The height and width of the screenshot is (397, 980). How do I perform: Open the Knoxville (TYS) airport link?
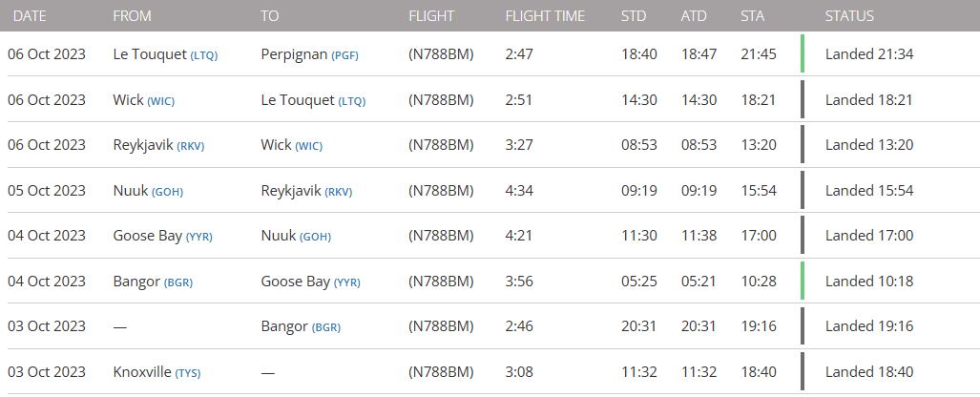(x=156, y=372)
